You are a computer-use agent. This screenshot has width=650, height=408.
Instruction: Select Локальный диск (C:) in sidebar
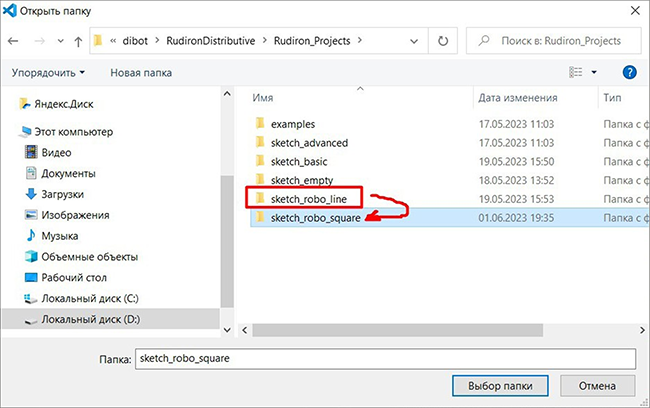click(x=90, y=298)
